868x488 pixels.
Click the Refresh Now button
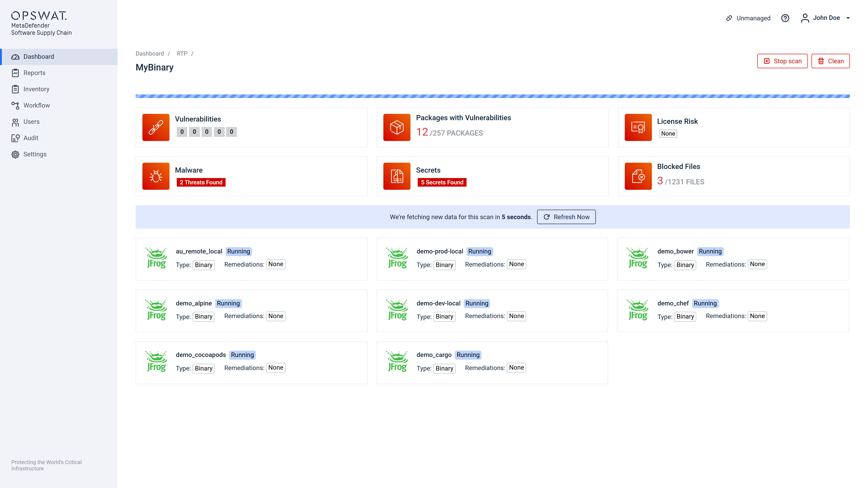pyautogui.click(x=566, y=217)
